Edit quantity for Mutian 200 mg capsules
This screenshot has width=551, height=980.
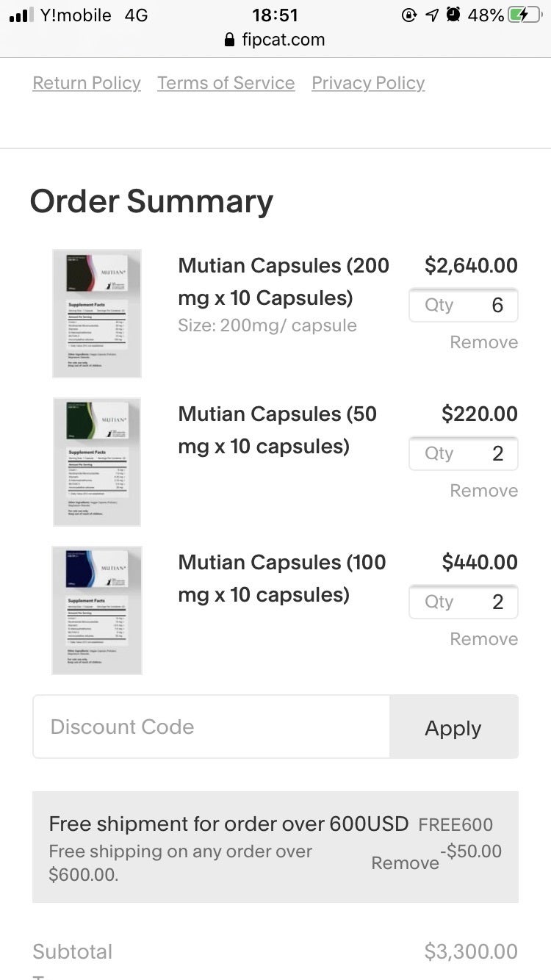[464, 306]
